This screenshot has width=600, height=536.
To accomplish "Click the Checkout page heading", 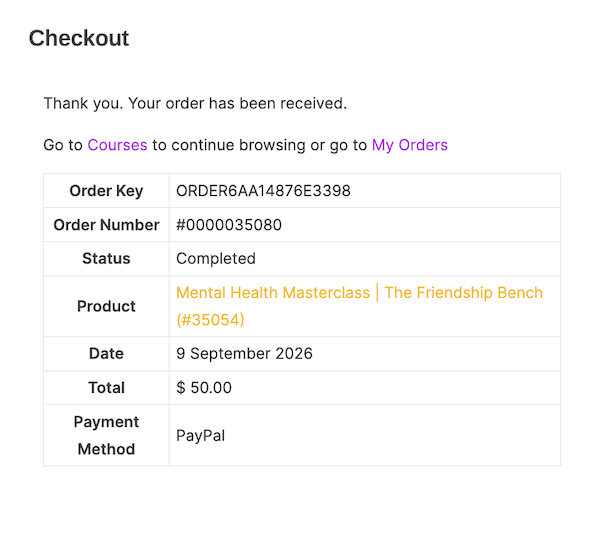I will click(x=79, y=38).
